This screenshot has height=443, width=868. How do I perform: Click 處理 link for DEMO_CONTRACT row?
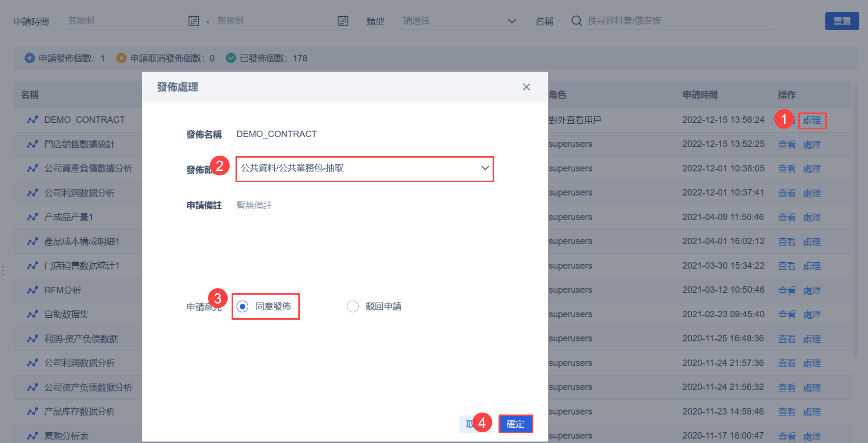(x=812, y=120)
